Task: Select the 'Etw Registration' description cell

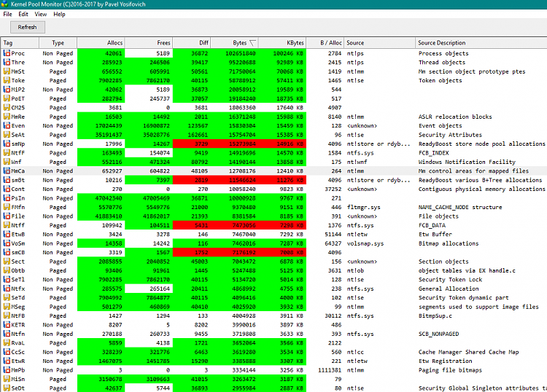Action: tap(445, 361)
